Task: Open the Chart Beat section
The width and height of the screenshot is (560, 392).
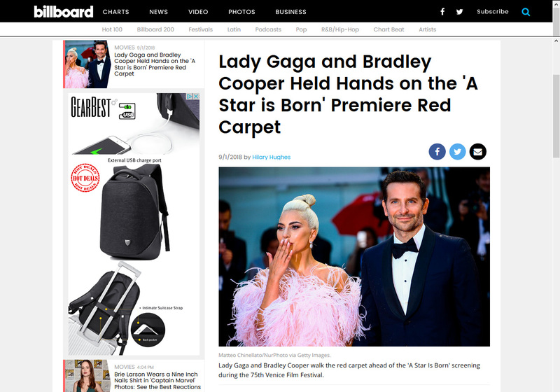Action: tap(388, 29)
